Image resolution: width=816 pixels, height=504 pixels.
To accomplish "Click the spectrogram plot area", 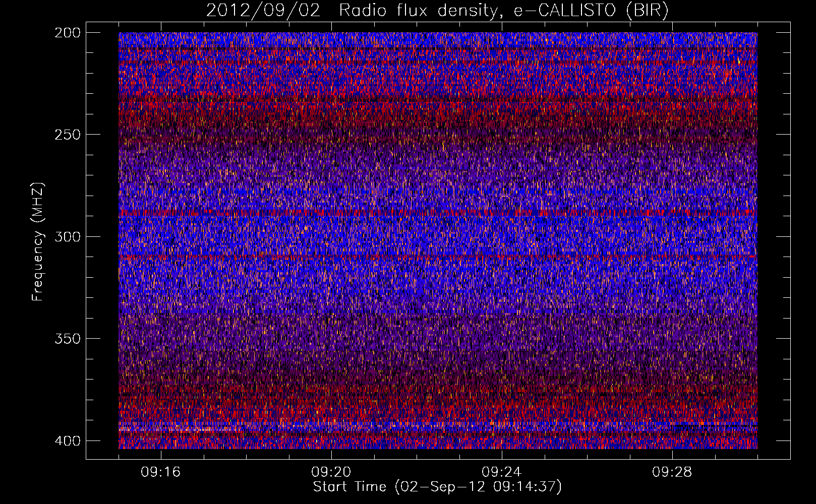I will (x=438, y=240).
